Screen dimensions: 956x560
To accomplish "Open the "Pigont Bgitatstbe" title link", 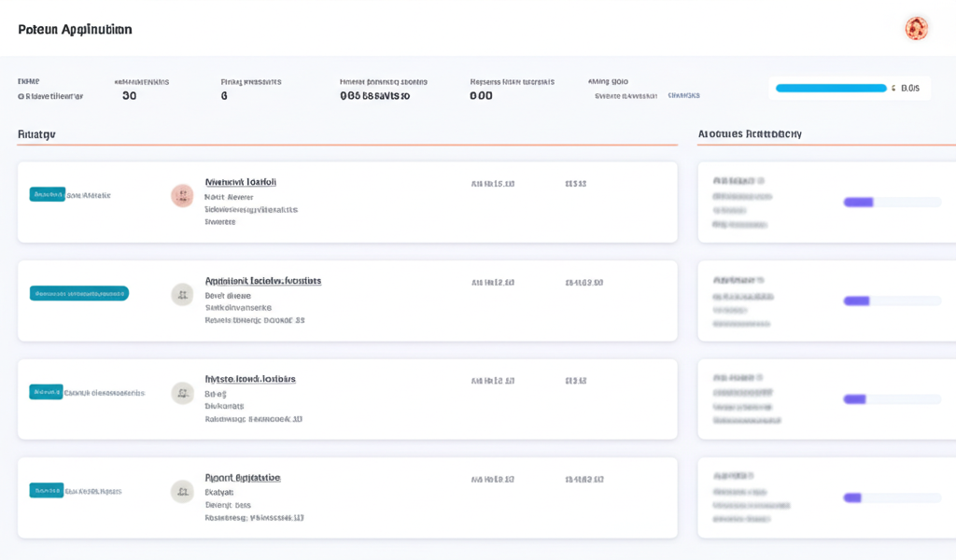I will [x=243, y=477].
